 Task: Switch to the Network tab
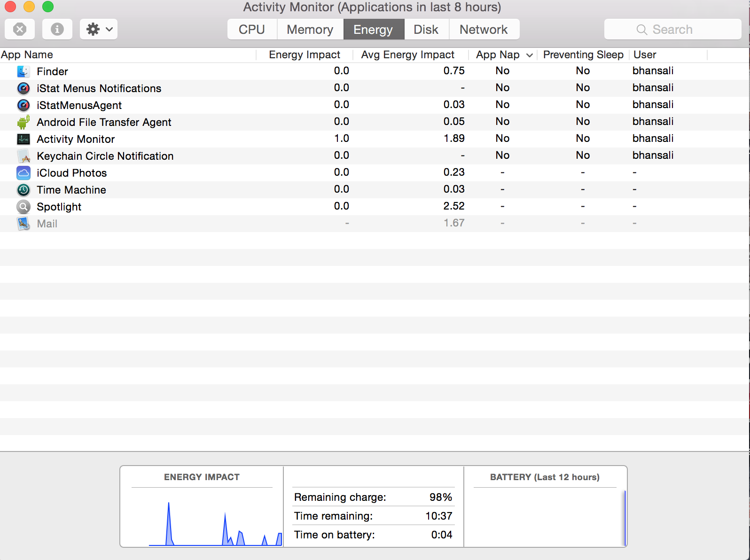484,29
